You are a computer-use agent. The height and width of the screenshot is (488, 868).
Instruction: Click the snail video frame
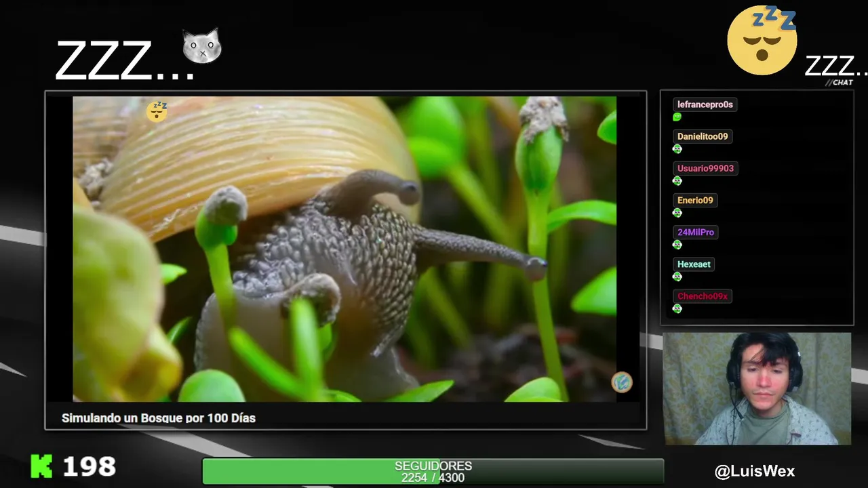tap(344, 249)
